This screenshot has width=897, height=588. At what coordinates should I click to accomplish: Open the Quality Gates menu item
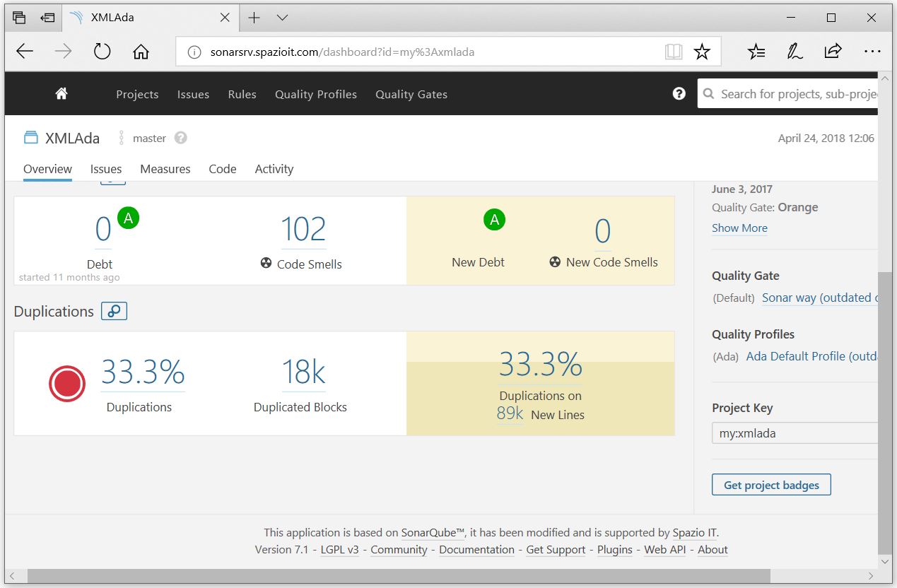(411, 94)
